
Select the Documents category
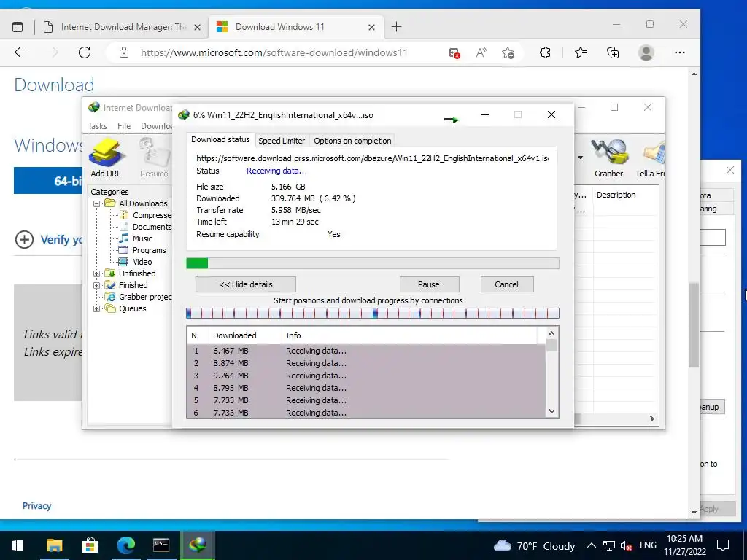coord(152,227)
